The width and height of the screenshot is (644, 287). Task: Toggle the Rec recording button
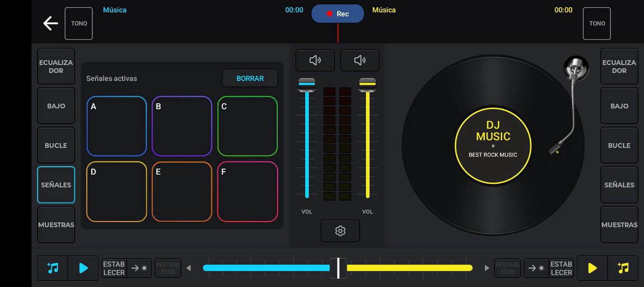337,13
